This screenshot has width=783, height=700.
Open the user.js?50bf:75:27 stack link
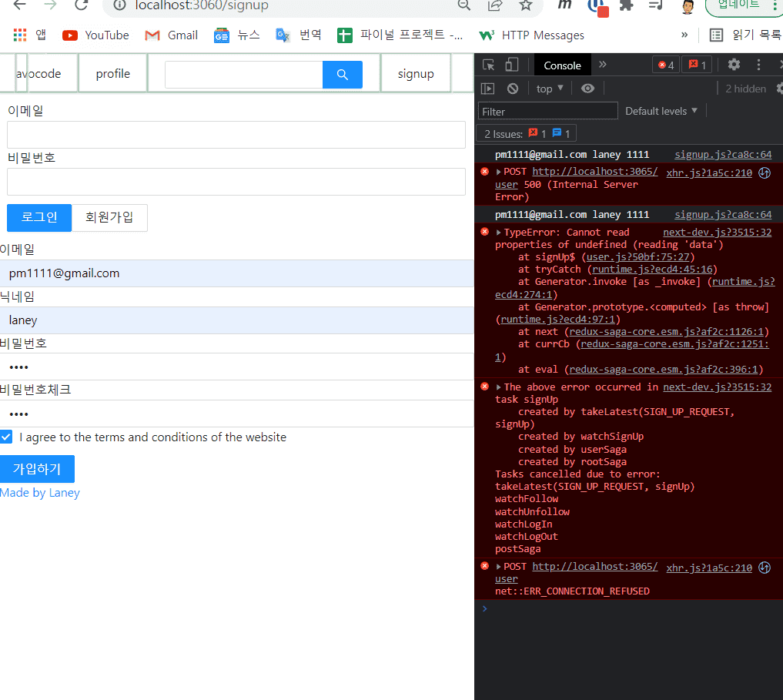[x=637, y=256]
